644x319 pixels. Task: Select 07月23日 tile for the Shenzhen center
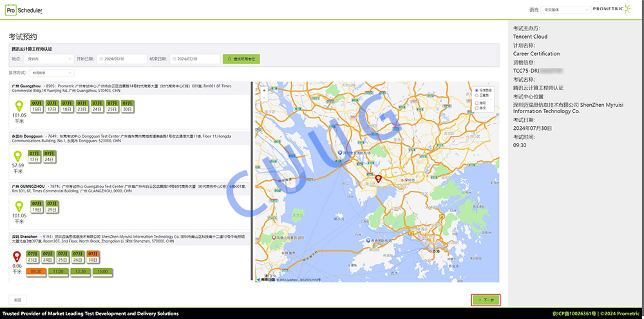[x=32, y=257]
